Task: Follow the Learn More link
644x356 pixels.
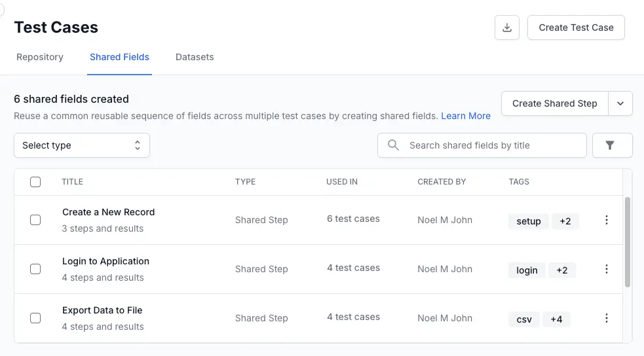Action: point(466,116)
